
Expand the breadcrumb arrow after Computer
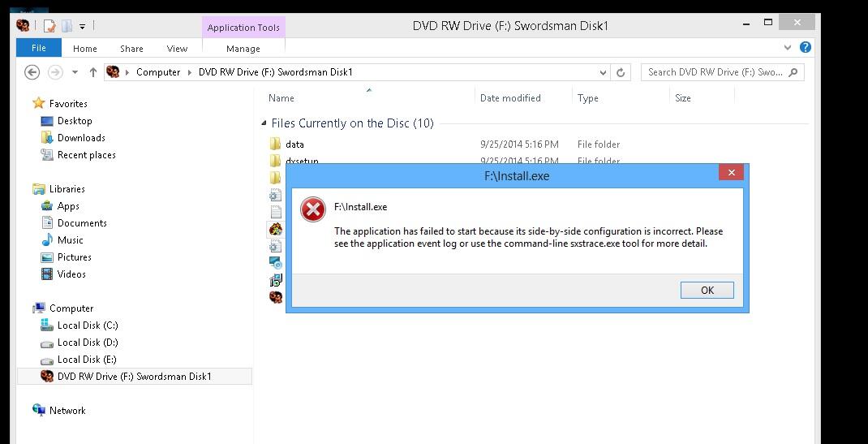189,72
